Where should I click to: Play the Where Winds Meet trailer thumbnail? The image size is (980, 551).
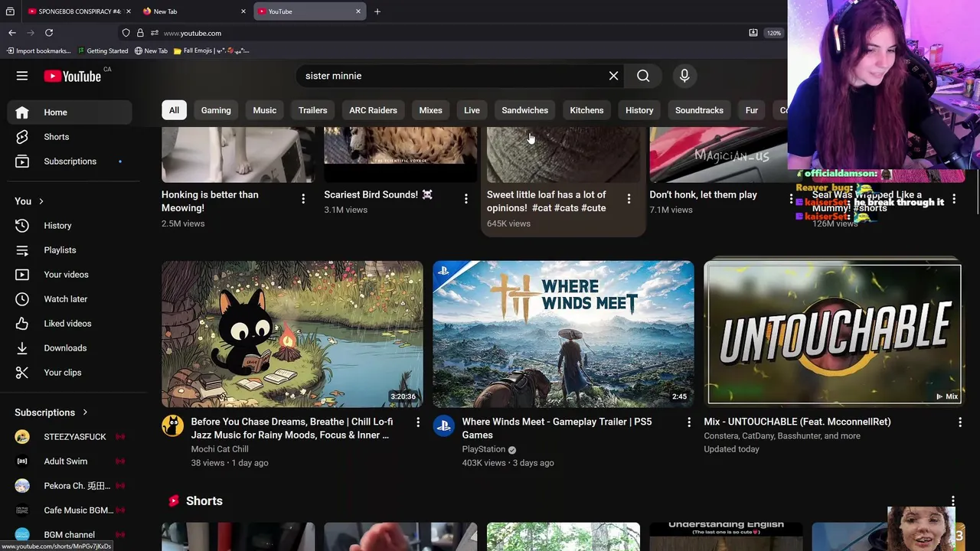point(563,334)
